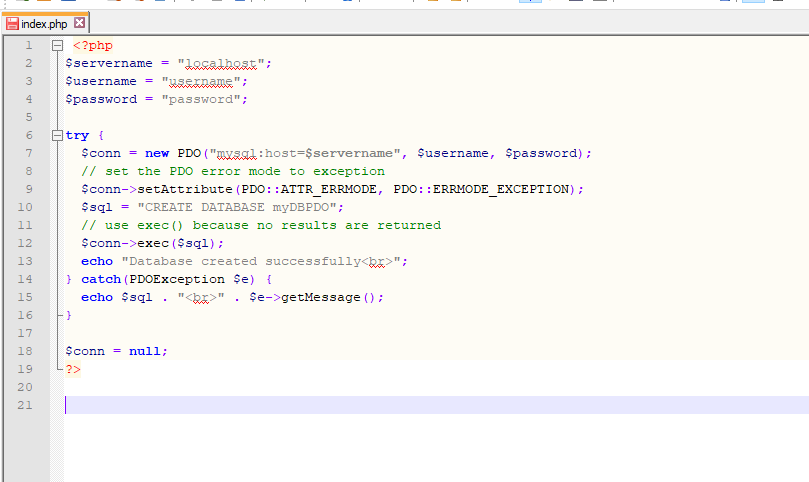Screen dimensions: 809x482
Task: Collapse the <?php block fold marker
Action: (x=57, y=46)
